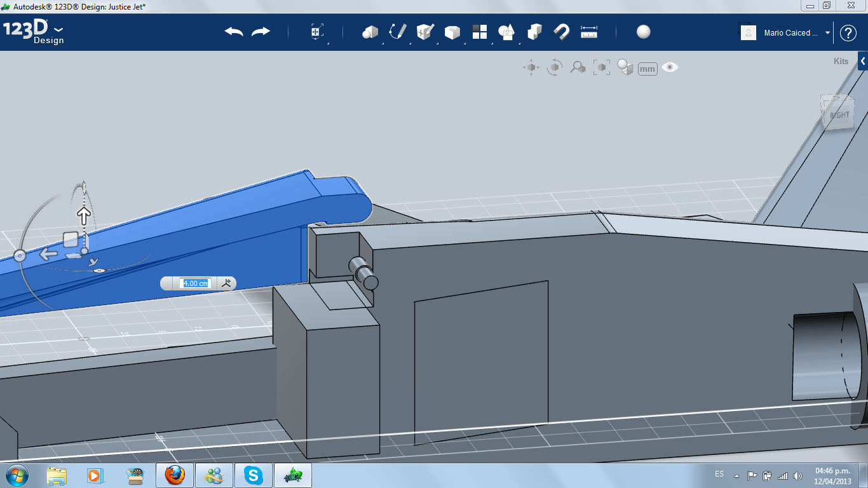Click the ES language indicator
The image size is (868, 488).
[719, 474]
